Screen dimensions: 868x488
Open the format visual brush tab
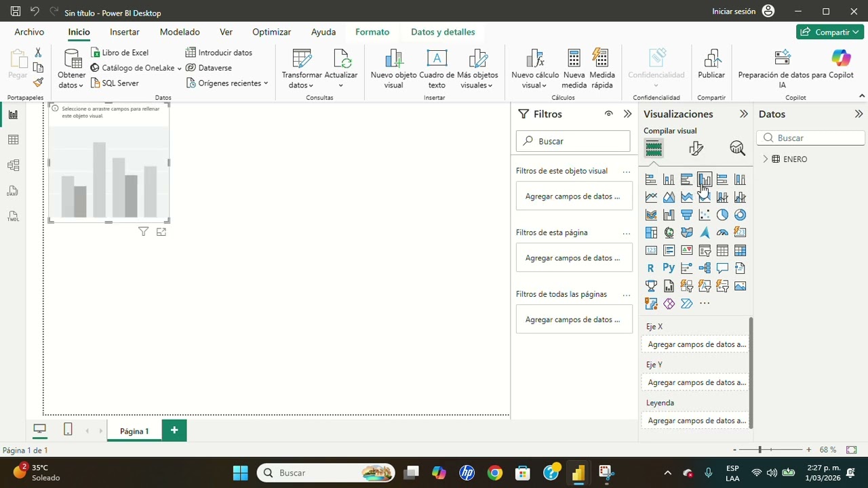pos(696,148)
